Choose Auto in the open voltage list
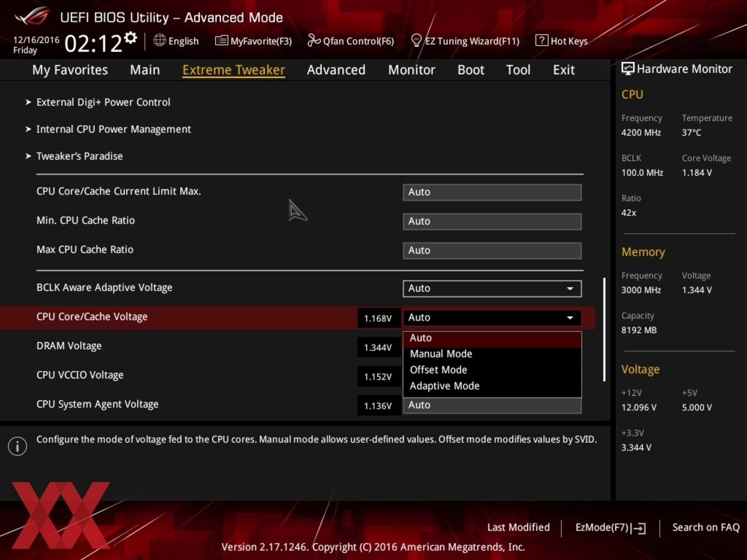This screenshot has width=747, height=560. pos(492,338)
